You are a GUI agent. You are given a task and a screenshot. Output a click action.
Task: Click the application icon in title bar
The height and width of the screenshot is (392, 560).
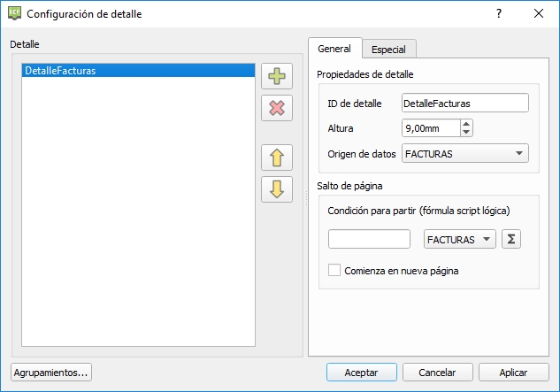pos(14,13)
